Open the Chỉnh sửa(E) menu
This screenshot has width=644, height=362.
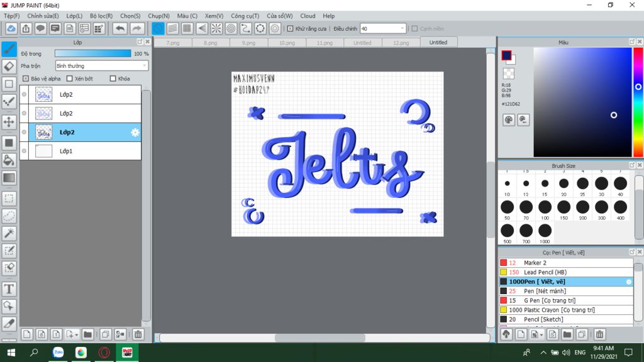pyautogui.click(x=43, y=16)
